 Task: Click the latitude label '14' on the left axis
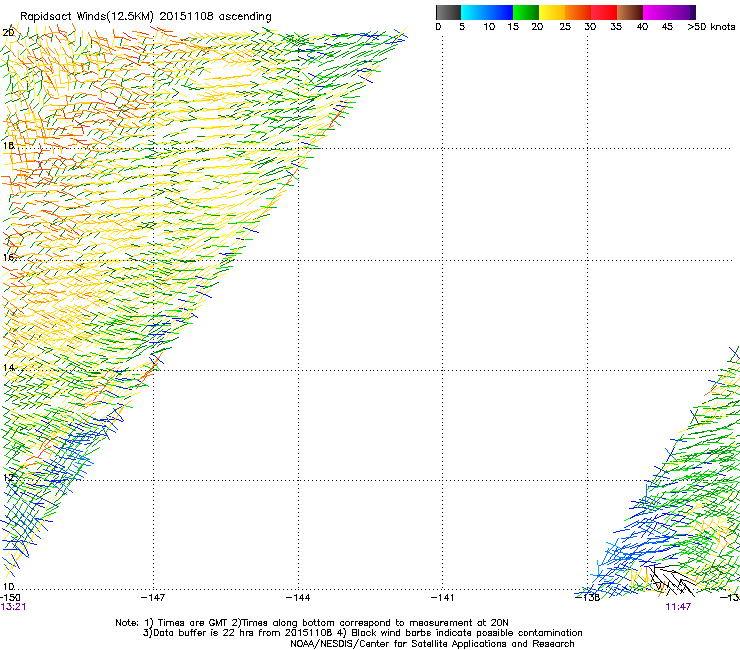click(x=8, y=367)
